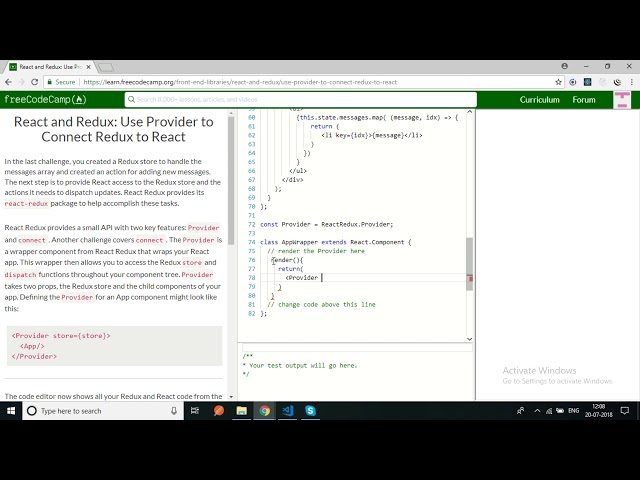640x480 pixels.
Task: Switch to Chrome on the taskbar
Action: (x=264, y=411)
